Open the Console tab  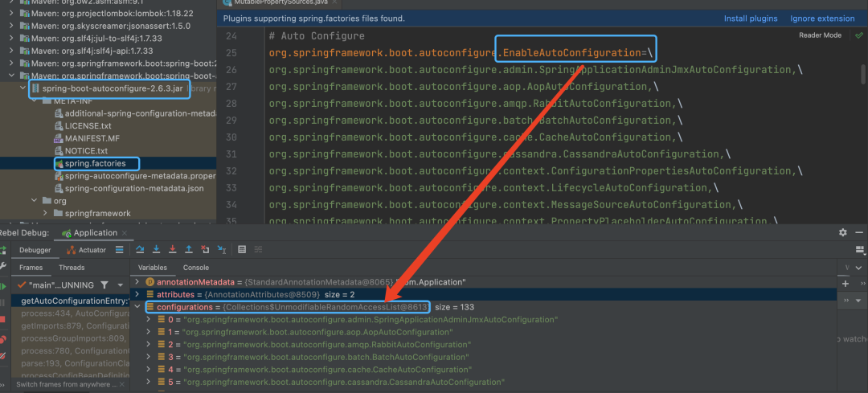pyautogui.click(x=196, y=268)
